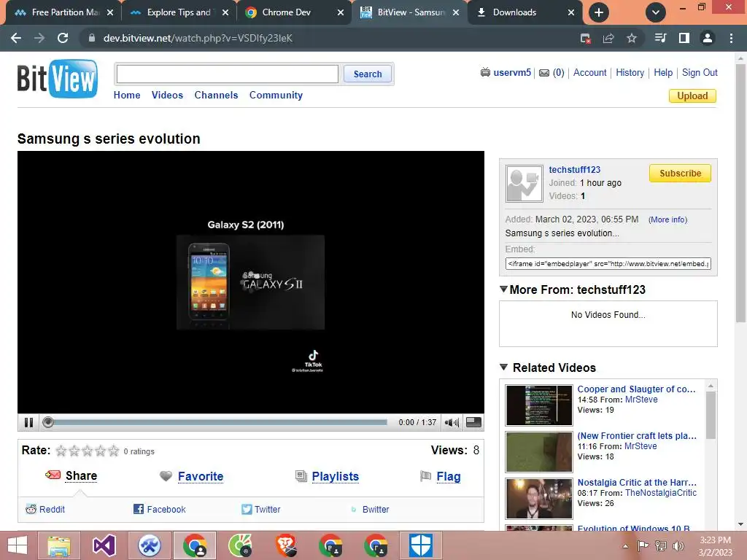This screenshot has height=560, width=747.
Task: Open inbox mail envelope icon
Action: (x=544, y=73)
